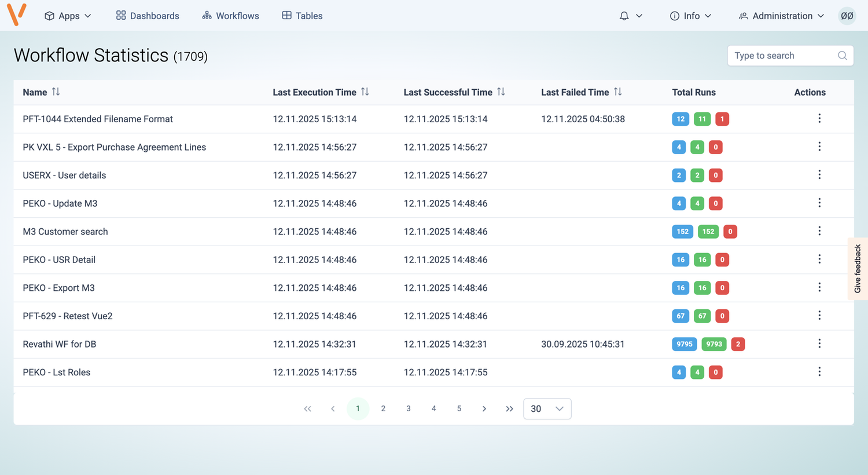Open actions menu for PEKO - Update M3
This screenshot has height=475, width=868.
tap(819, 203)
